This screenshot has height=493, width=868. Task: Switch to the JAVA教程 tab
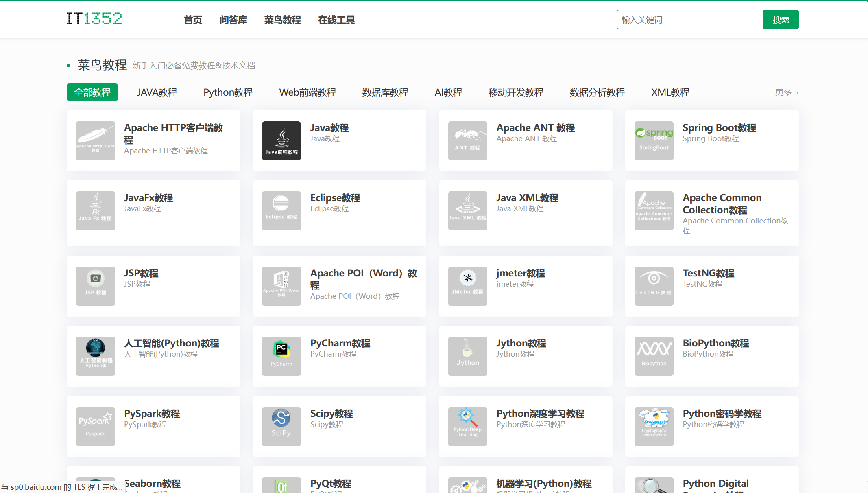157,92
